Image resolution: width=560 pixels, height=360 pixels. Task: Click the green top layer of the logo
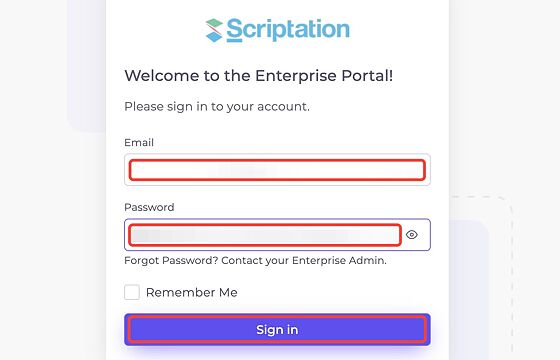214,22
